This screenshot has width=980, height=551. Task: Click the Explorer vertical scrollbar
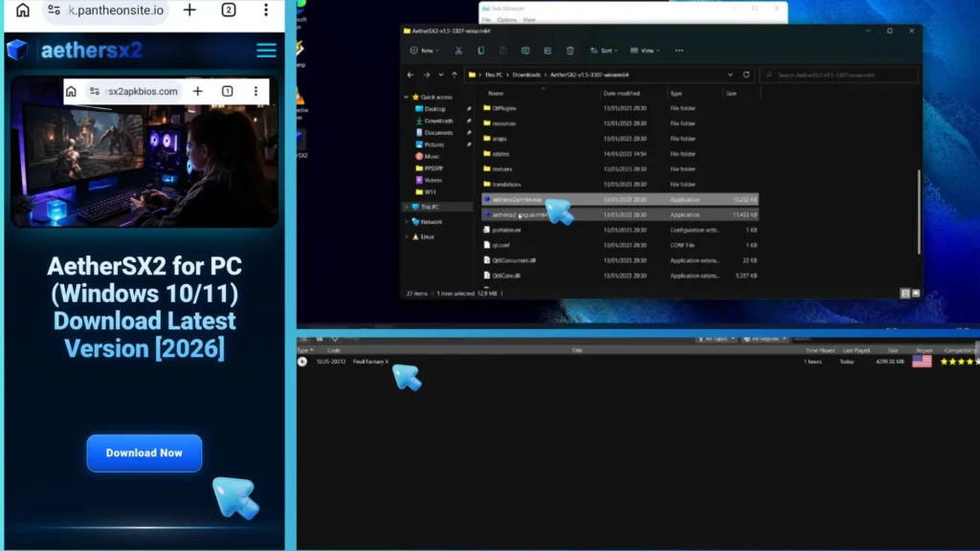[919, 212]
